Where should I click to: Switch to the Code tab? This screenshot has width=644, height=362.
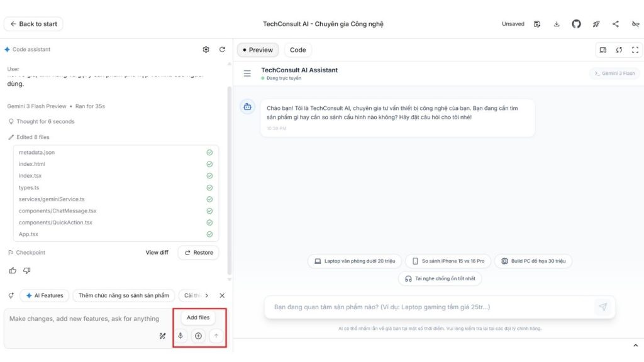297,50
